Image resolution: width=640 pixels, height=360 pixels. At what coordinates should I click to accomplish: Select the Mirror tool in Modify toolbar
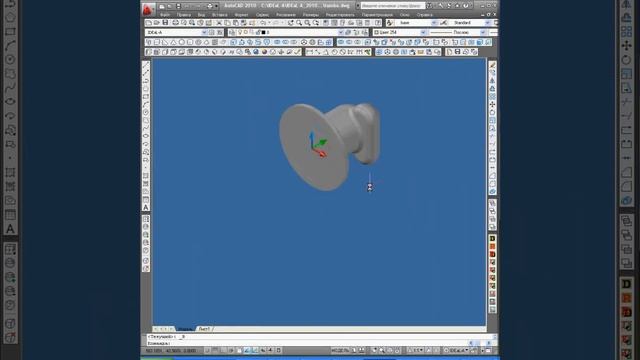pos(493,81)
